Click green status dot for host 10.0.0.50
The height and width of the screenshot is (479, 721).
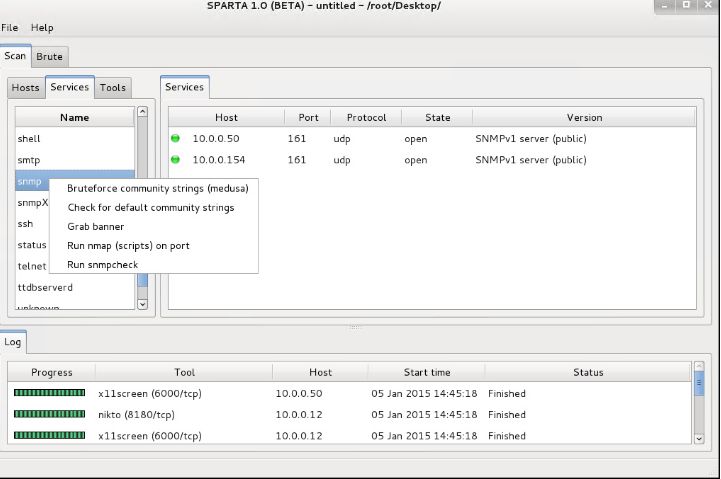click(176, 139)
